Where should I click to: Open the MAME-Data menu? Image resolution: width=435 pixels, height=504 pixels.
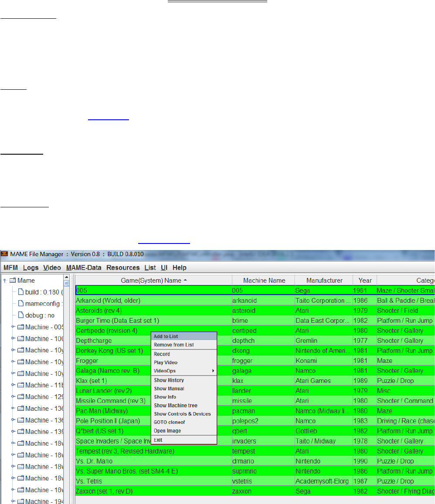pyautogui.click(x=84, y=267)
